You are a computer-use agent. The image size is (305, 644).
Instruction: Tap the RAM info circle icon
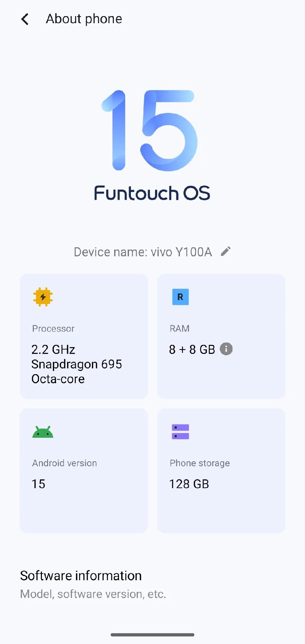226,349
